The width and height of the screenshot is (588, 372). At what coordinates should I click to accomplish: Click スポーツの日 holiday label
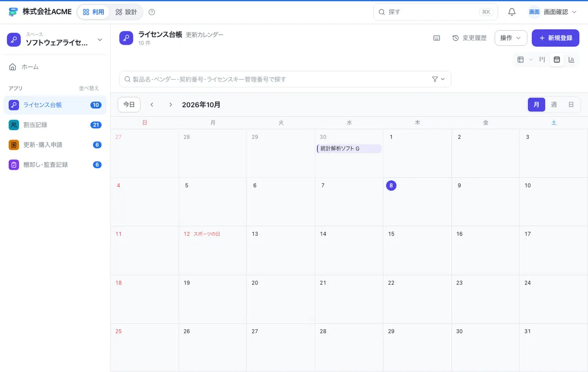[x=207, y=234]
